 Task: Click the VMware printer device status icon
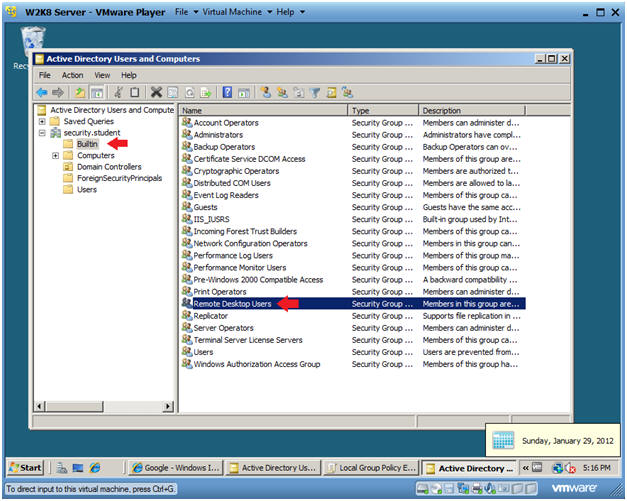pos(477,488)
